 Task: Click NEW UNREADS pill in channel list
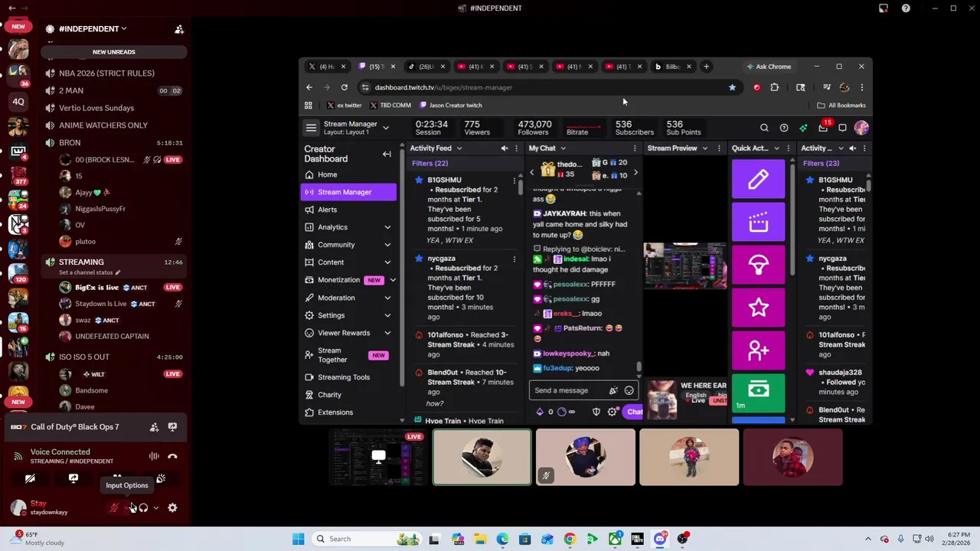[x=113, y=52]
